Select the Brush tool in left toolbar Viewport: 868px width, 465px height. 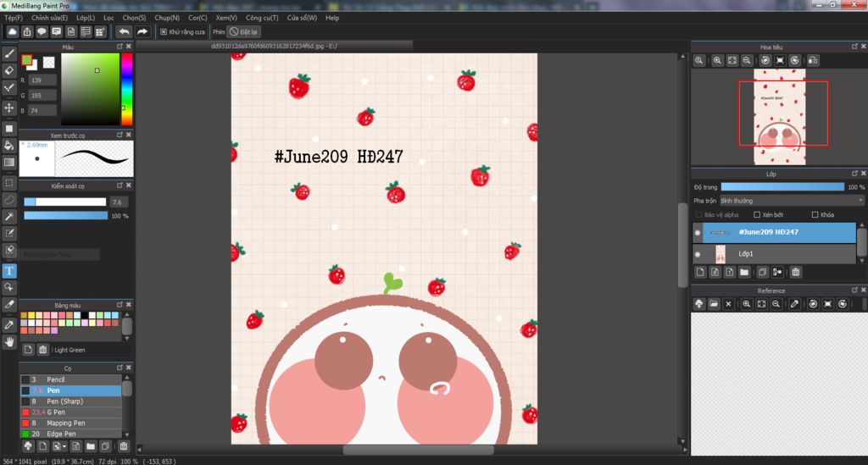[x=8, y=53]
